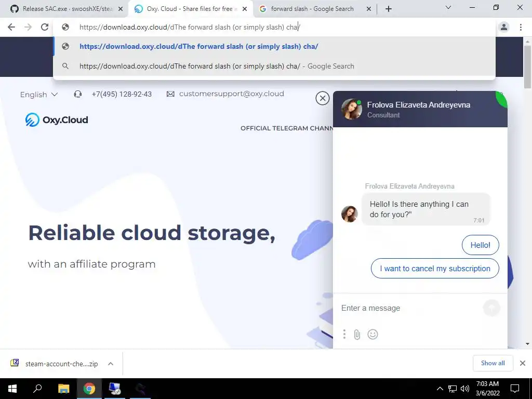Go back with the browser back arrow
Image resolution: width=532 pixels, height=399 pixels.
pos(11,27)
